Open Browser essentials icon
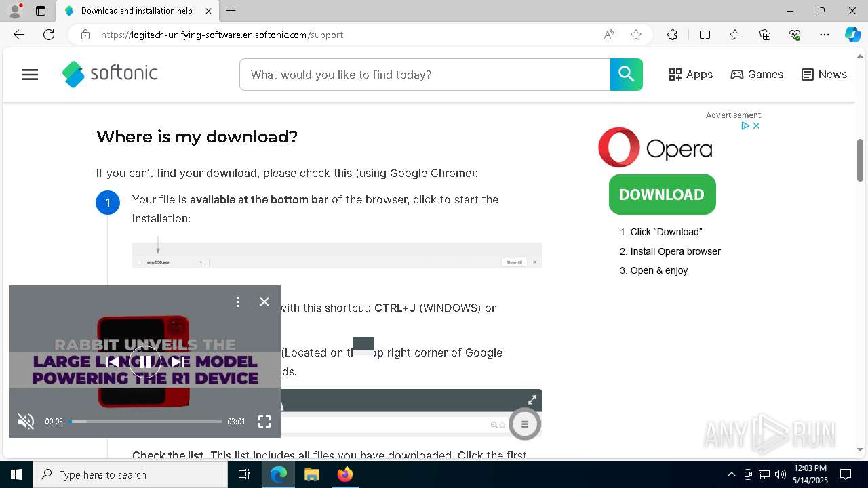This screenshot has height=488, width=868. 795,35
